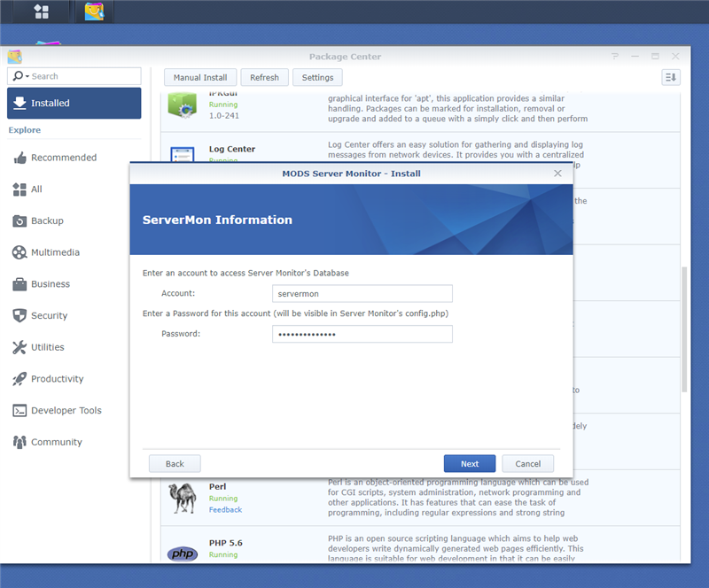Click the IPKGui version 1.0-241 text
This screenshot has height=588, width=709.
tap(224, 116)
